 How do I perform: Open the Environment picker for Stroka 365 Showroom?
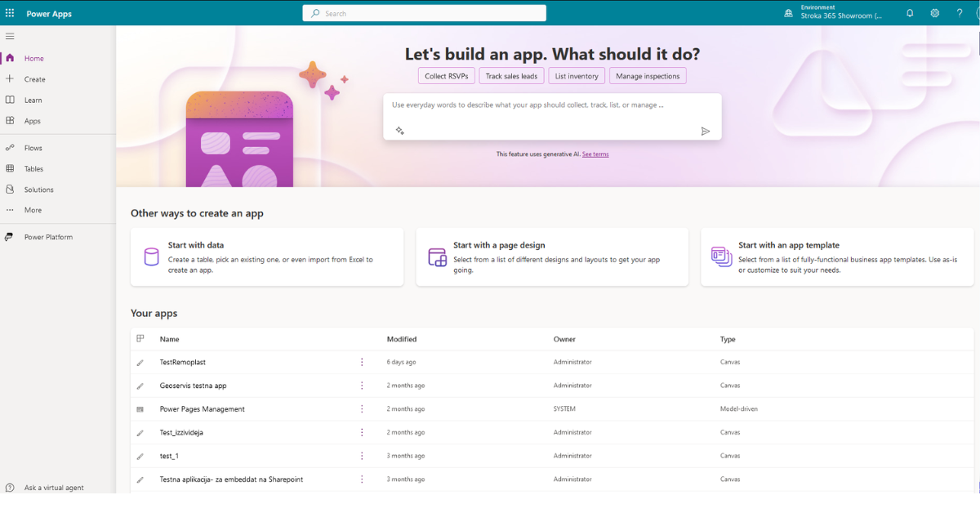pyautogui.click(x=833, y=12)
